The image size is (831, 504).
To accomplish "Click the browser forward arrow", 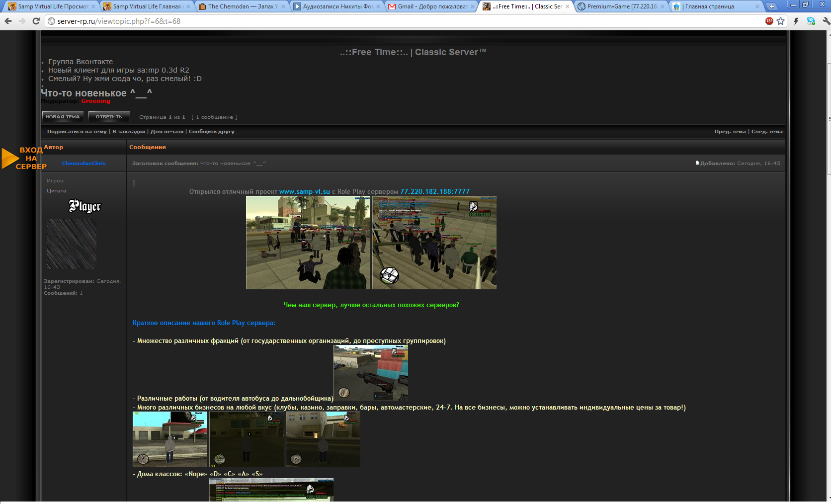I will click(22, 21).
